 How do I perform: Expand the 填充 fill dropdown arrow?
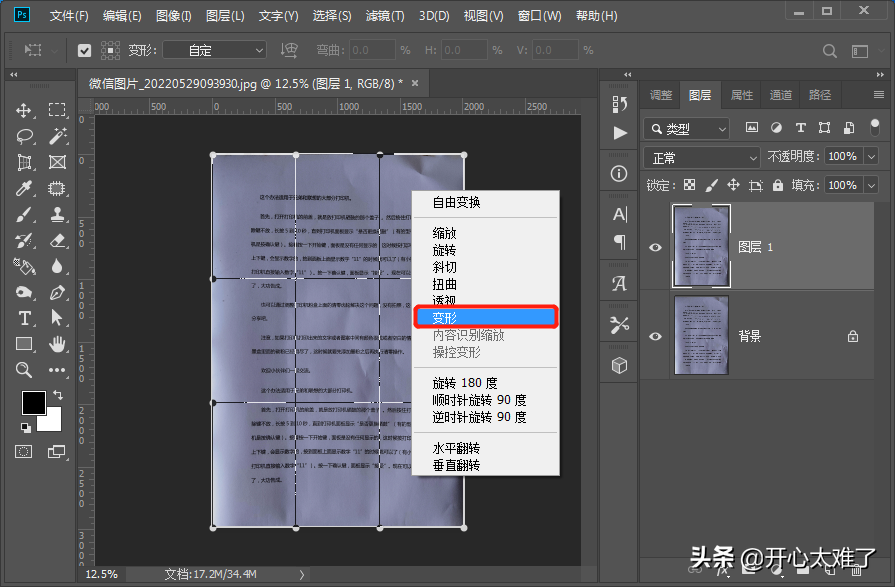(871, 185)
